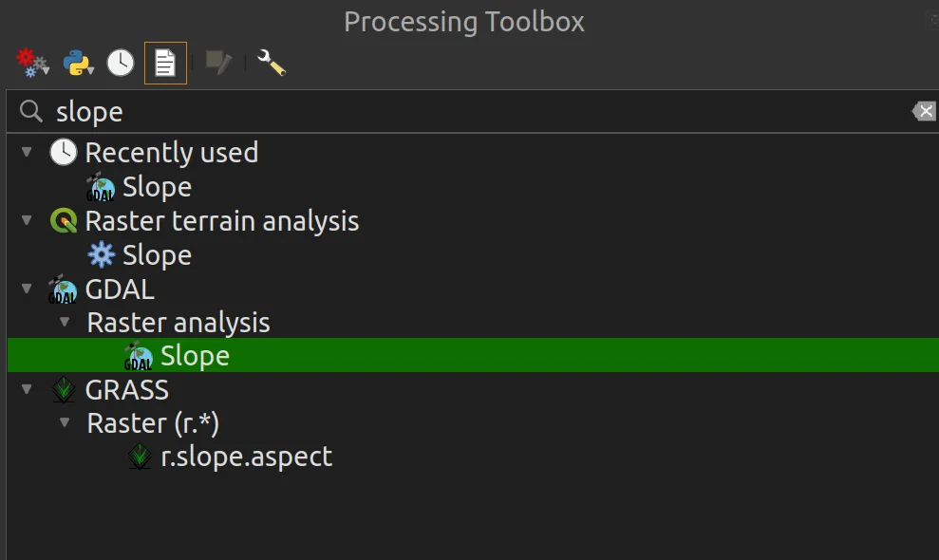
Task: Open the processing History clock icon
Action: point(121,63)
